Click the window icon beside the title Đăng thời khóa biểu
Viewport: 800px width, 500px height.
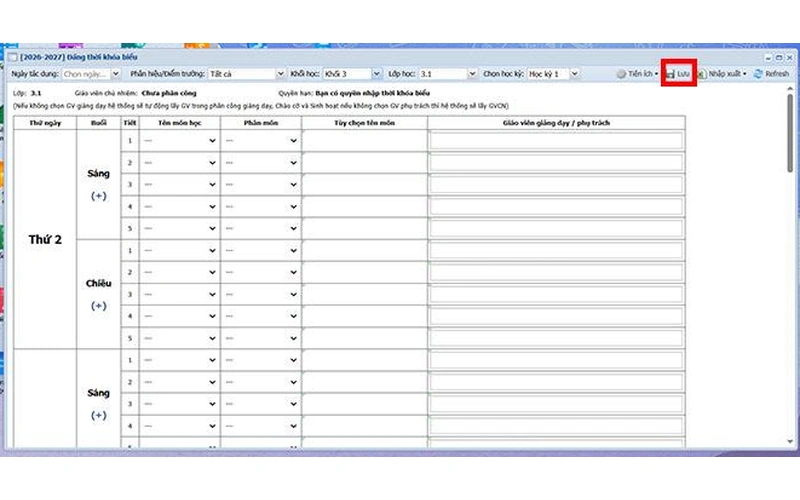coord(13,57)
